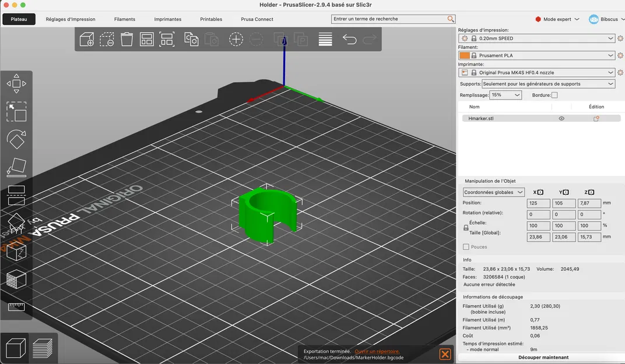Image resolution: width=625 pixels, height=364 pixels.
Task: Select the Cut tool in sidebar
Action: (x=16, y=195)
